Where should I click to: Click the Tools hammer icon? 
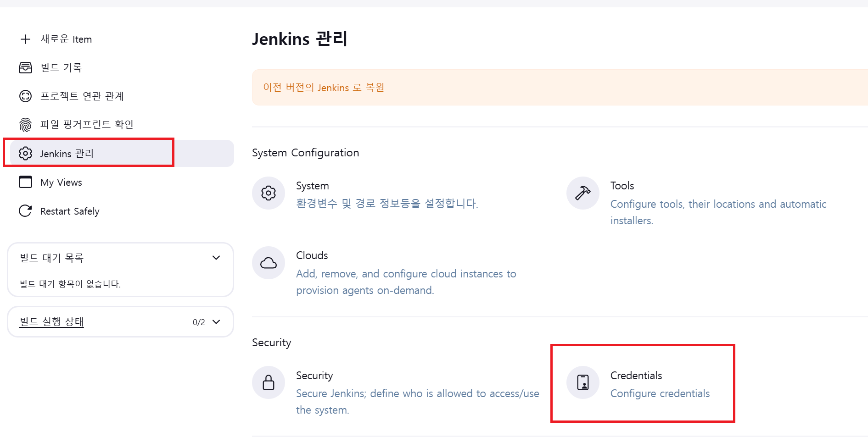(582, 193)
